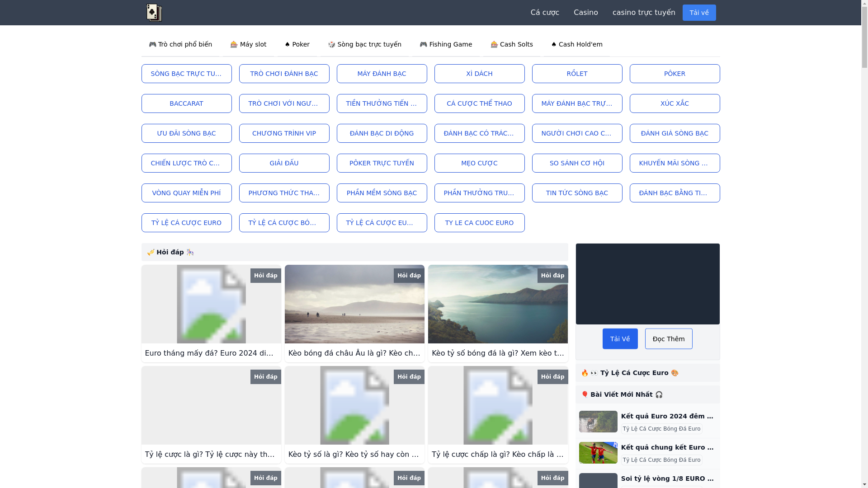Open SO SÁNH CƠ HỘI category
The height and width of the screenshot is (488, 868).
577,163
